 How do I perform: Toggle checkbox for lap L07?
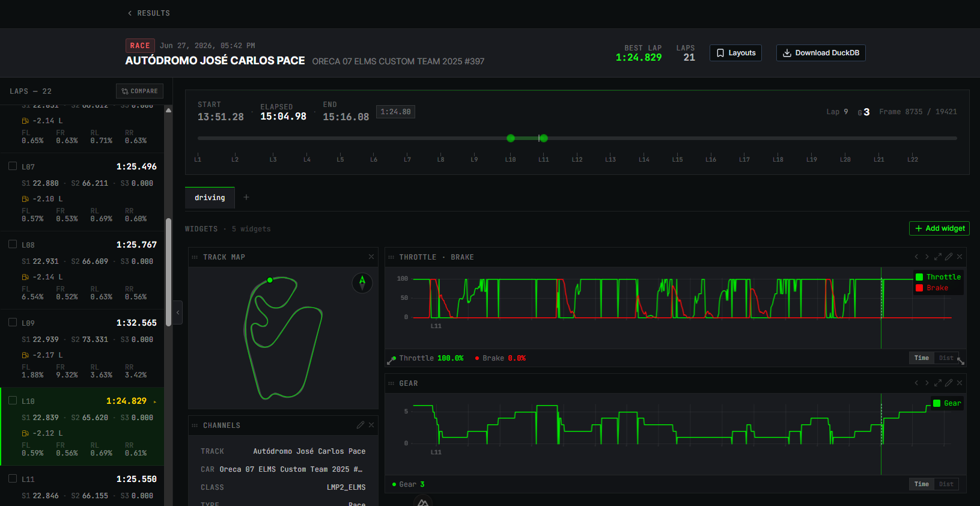(x=13, y=166)
